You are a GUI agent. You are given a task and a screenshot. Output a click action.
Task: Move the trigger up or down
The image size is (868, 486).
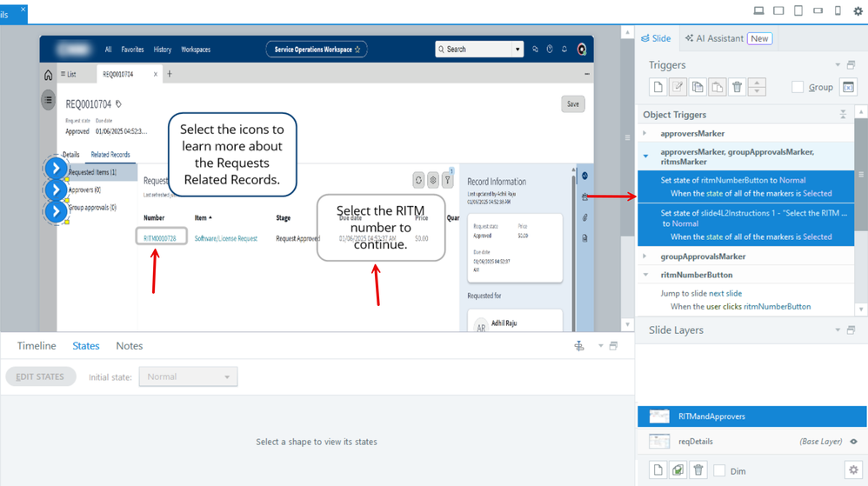(757, 87)
